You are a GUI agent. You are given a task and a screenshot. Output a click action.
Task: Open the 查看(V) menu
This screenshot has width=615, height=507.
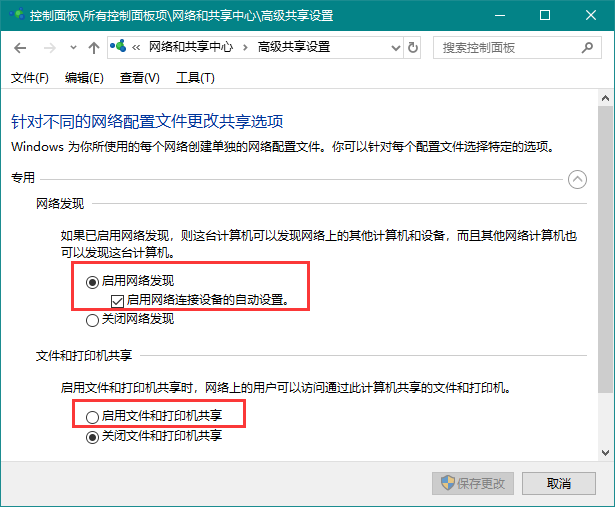[140, 78]
